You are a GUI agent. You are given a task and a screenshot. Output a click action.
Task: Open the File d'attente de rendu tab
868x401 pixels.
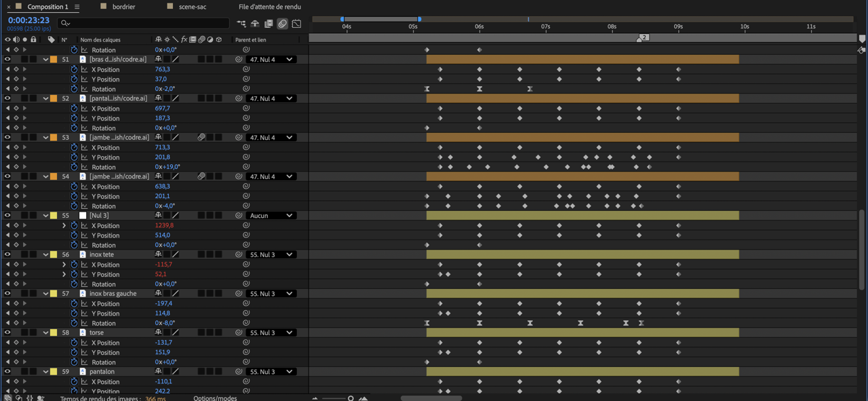point(269,7)
